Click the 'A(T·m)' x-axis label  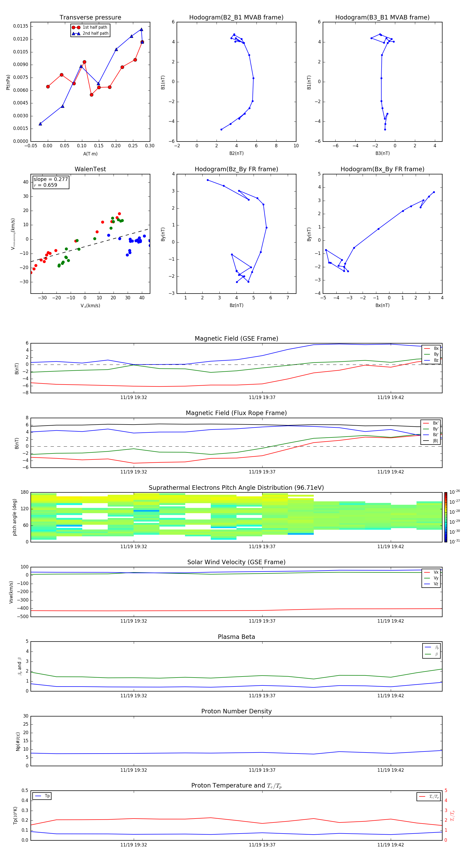click(x=90, y=154)
